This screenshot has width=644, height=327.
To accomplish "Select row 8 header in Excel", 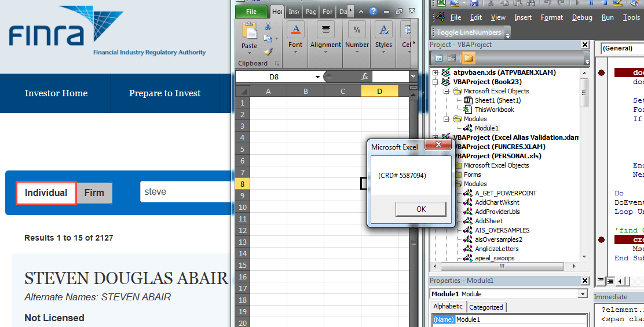I will [x=242, y=184].
